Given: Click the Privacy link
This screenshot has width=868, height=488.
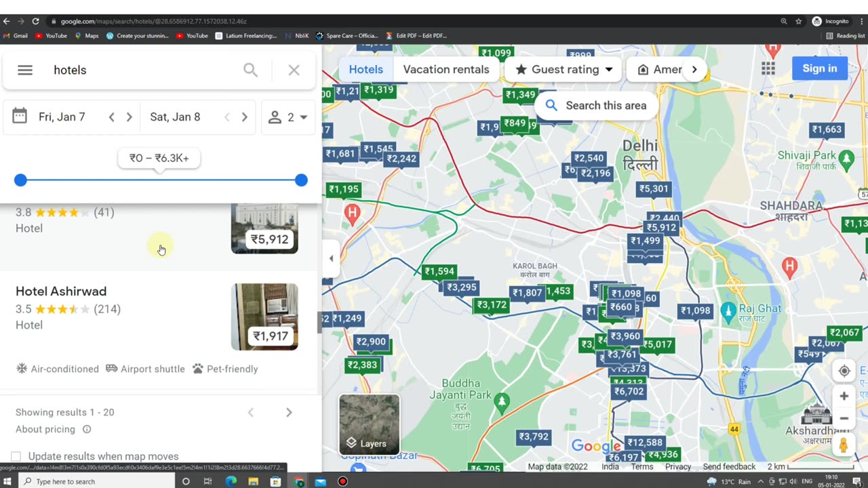Looking at the screenshot, I should coord(678,466).
